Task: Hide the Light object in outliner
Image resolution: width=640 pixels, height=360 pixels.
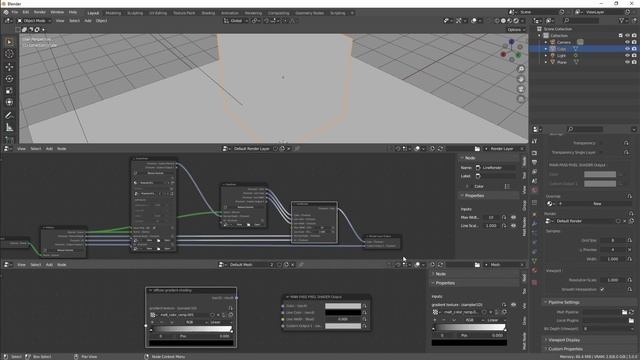Action: (627, 55)
